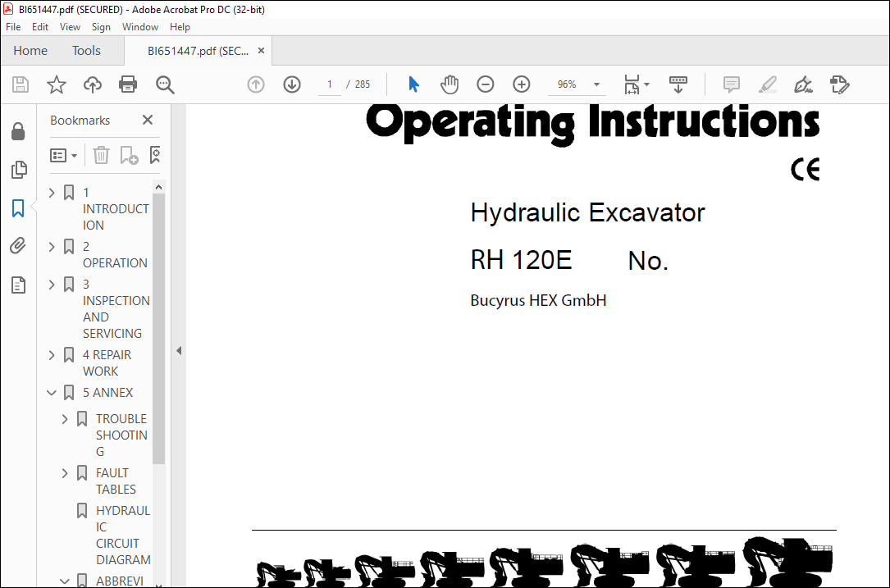The width and height of the screenshot is (890, 588).
Task: Open the Layers/content side panel icon
Action: (x=18, y=285)
